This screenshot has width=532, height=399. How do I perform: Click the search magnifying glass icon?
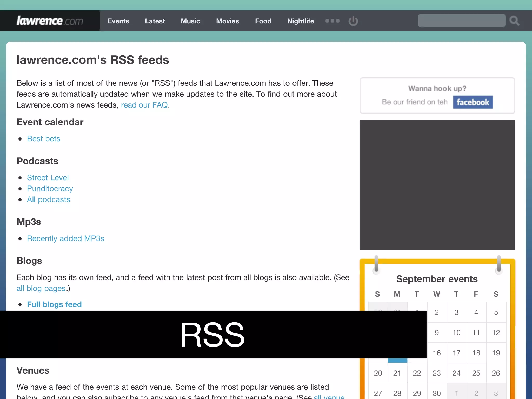pyautogui.click(x=514, y=21)
